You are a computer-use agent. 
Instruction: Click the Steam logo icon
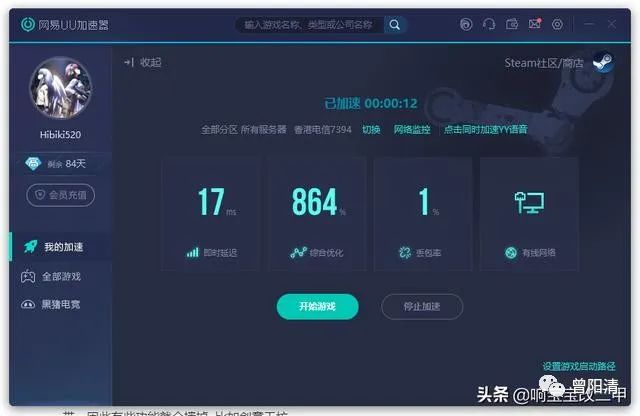603,62
